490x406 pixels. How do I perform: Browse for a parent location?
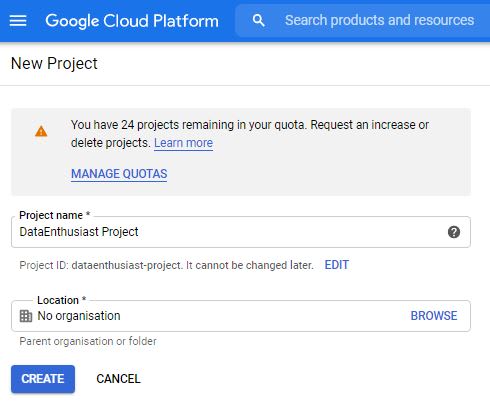pos(434,316)
